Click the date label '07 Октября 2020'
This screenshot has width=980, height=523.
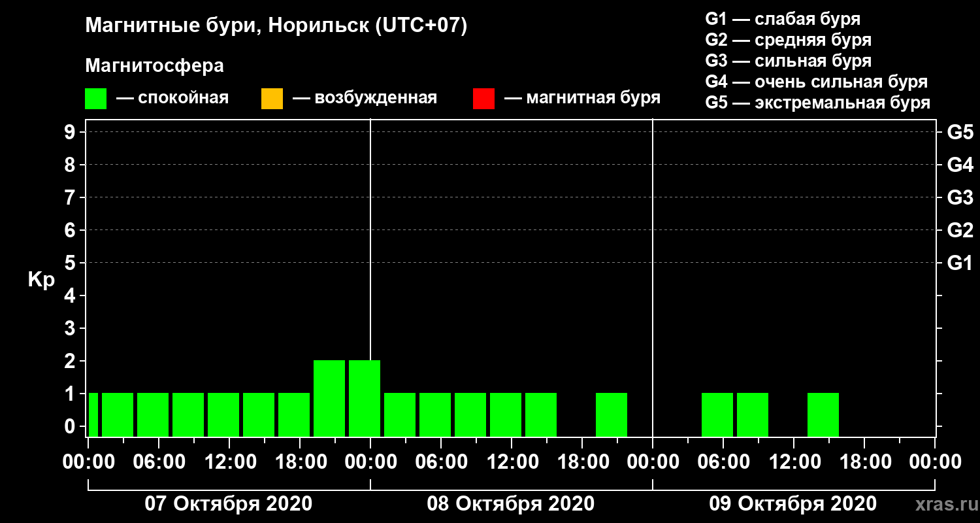pos(229,504)
